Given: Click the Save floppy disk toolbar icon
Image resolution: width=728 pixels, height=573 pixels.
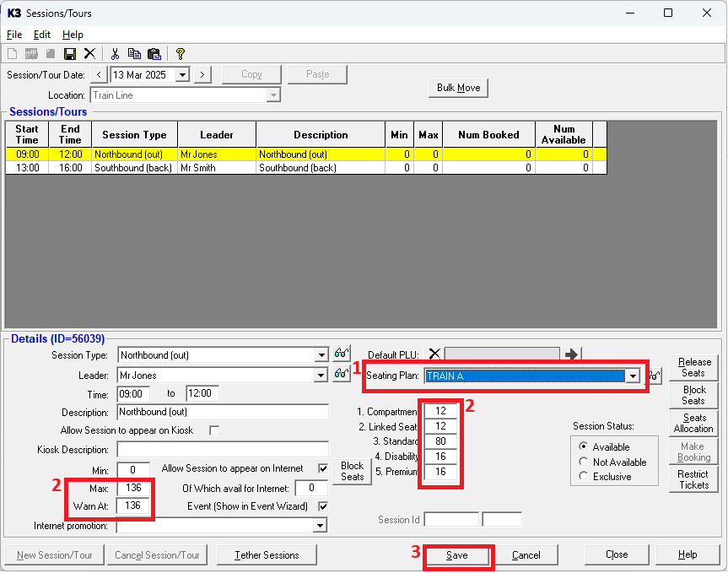Looking at the screenshot, I should click(x=70, y=53).
